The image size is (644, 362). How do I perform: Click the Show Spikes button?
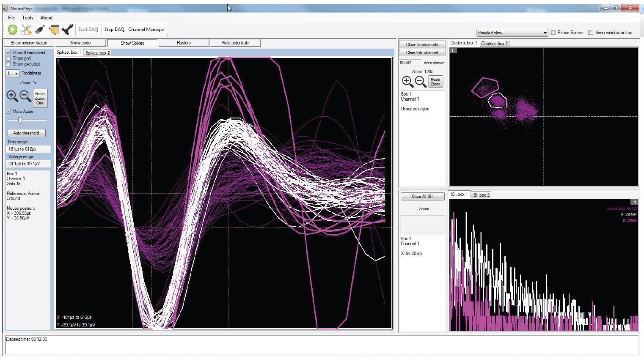(x=132, y=43)
